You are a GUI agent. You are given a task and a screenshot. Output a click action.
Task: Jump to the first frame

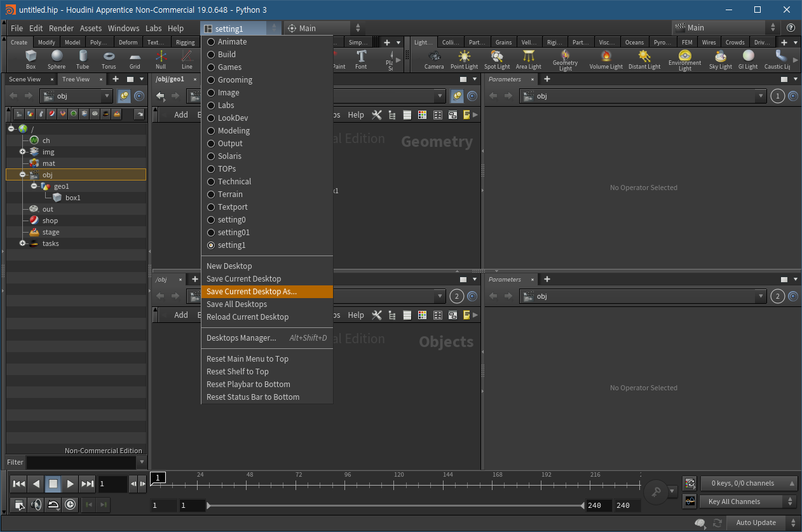19,484
